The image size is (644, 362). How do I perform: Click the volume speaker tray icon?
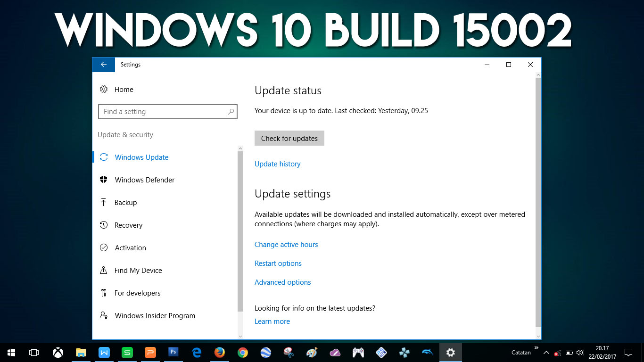[x=580, y=353]
